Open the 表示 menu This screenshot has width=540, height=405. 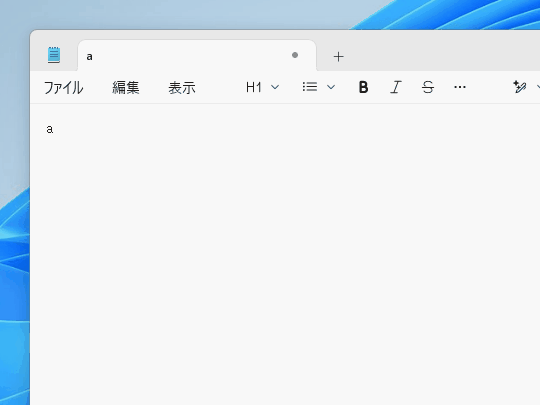182,87
